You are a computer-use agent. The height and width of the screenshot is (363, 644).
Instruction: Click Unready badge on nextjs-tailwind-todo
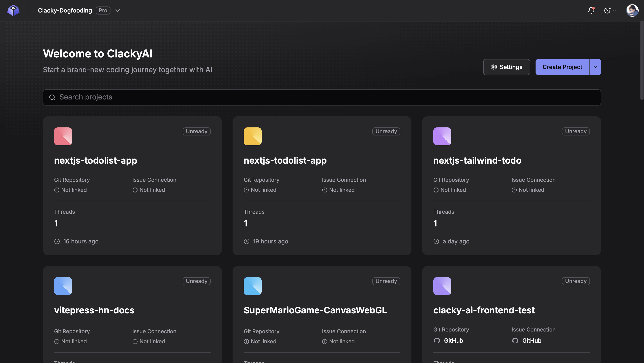(x=576, y=131)
